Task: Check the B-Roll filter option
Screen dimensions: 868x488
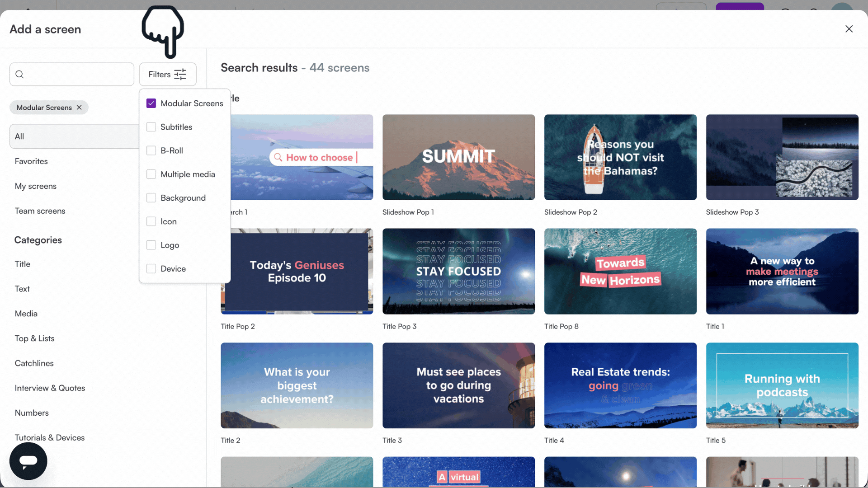Action: click(x=151, y=150)
